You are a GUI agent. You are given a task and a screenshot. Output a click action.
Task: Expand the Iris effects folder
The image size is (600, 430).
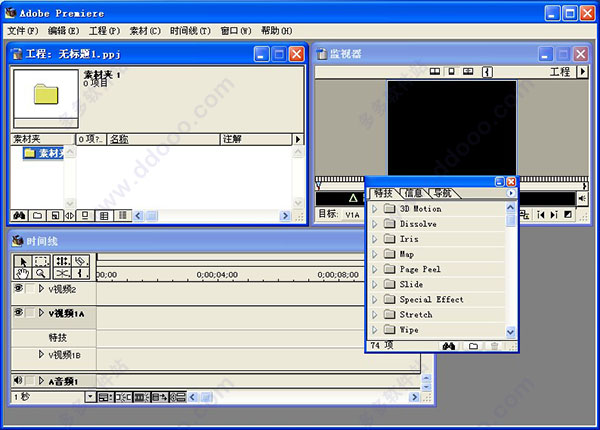375,239
